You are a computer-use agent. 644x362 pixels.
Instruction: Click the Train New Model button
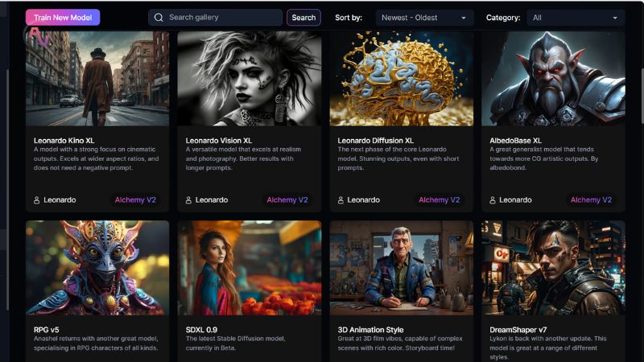coord(63,18)
